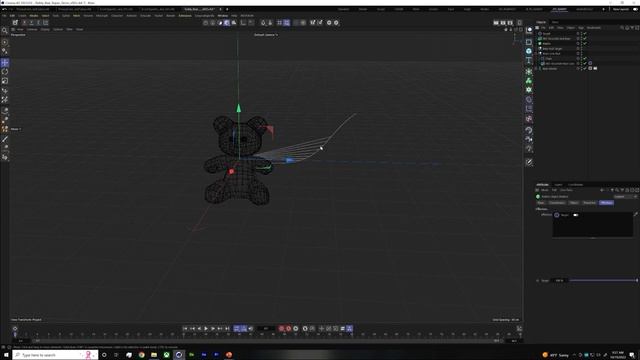Step to next frame in timeline
The height and width of the screenshot is (360, 640).
pos(213,329)
